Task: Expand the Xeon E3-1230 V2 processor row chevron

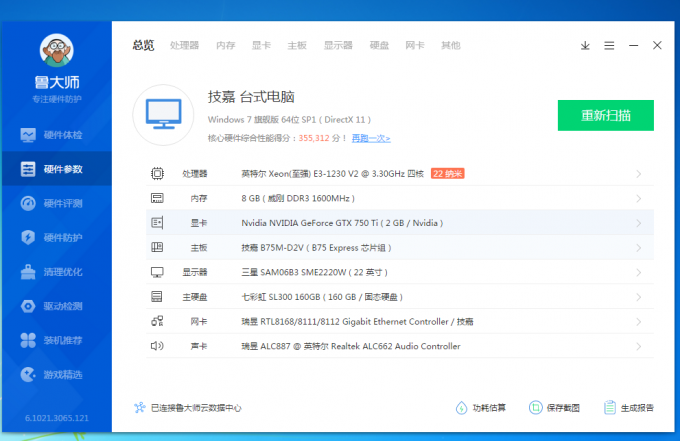Action: pyautogui.click(x=638, y=174)
